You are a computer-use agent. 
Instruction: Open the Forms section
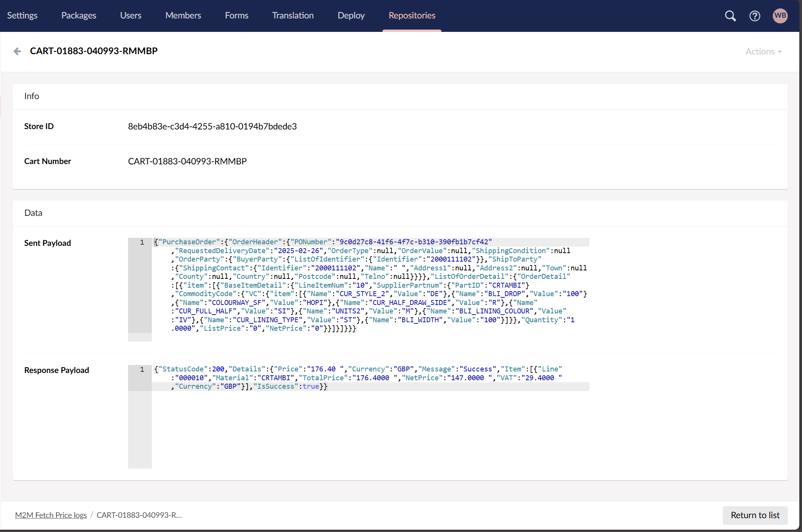point(237,15)
